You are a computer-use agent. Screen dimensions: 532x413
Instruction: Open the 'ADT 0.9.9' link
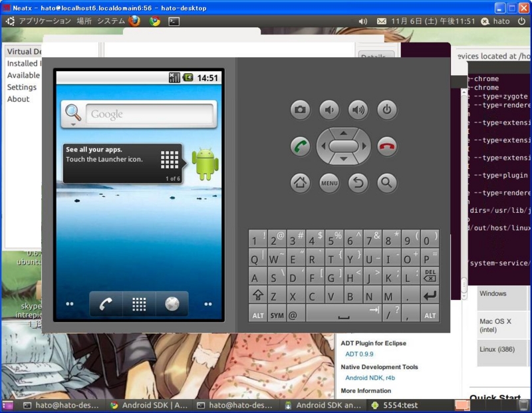tap(359, 354)
